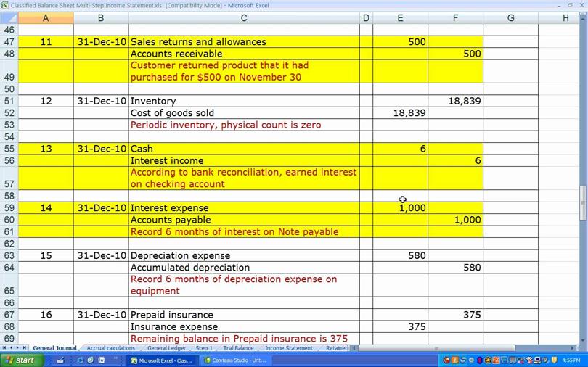588x367 pixels.
Task: Select the 'Interest expense' cell
Action: tap(244, 208)
